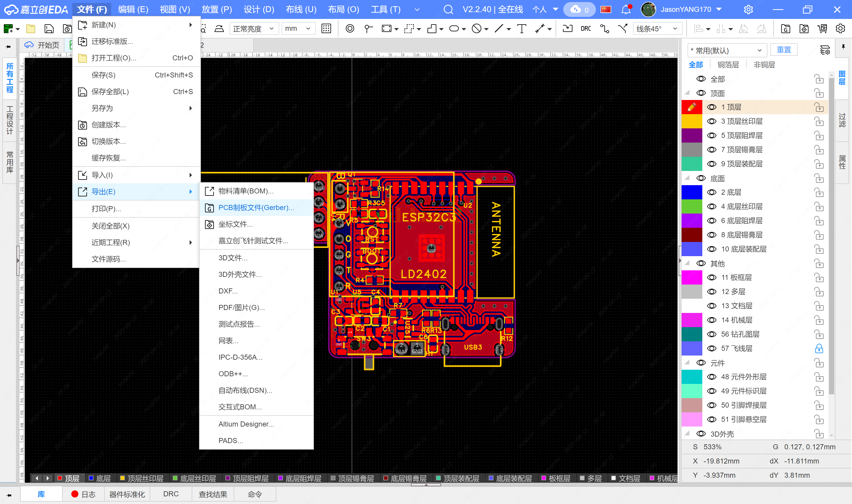Run the DRC check from toolbar
This screenshot has height=504, width=852.
tap(586, 29)
